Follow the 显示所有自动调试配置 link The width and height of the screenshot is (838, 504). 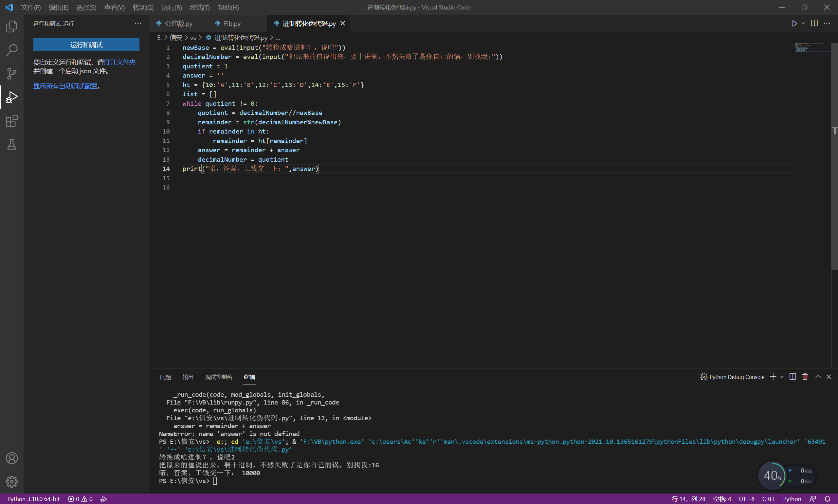pyautogui.click(x=65, y=86)
